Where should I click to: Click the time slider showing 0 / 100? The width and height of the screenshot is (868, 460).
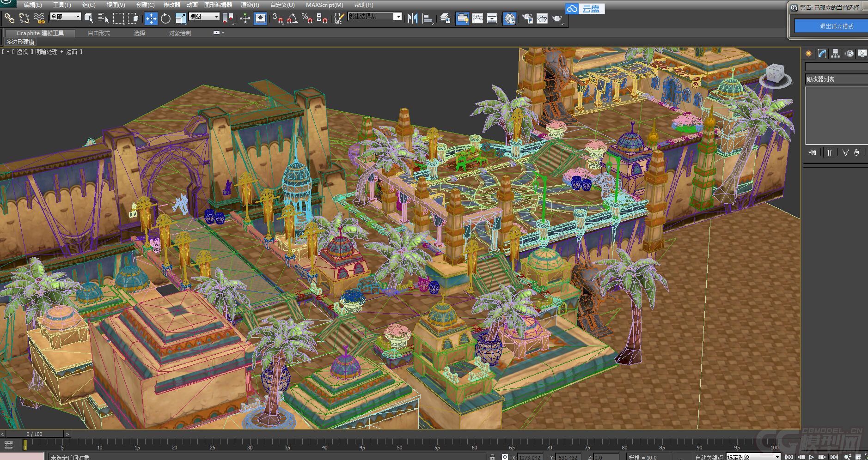[35, 434]
